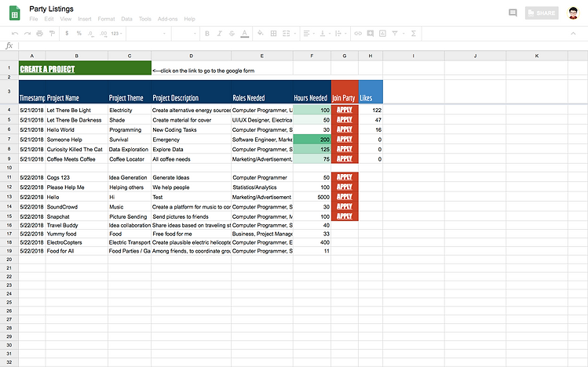Click APPLY for Snapchat row

point(345,216)
